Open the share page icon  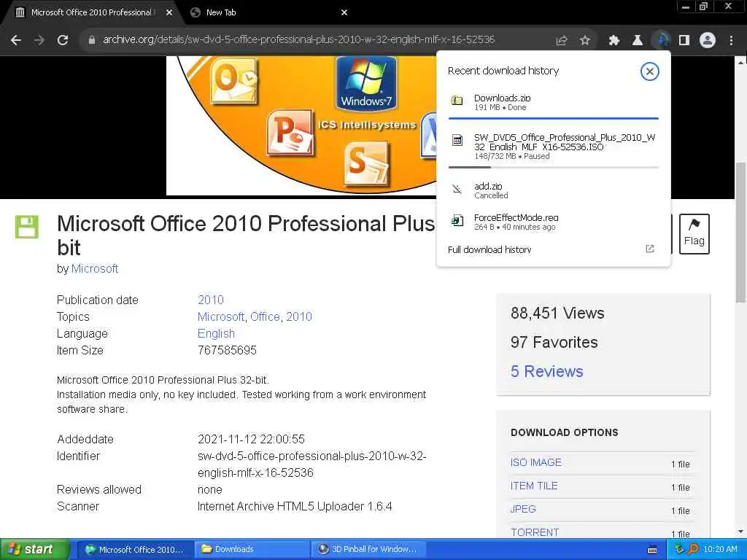pos(562,41)
